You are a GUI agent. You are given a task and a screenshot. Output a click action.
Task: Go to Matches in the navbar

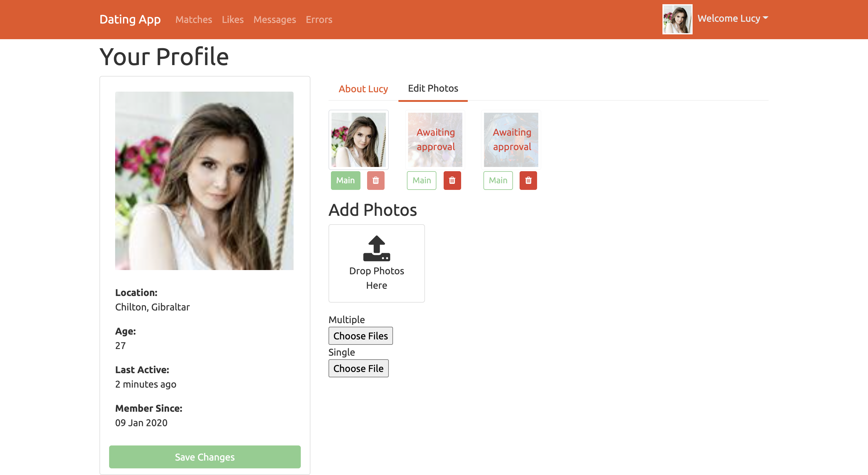(x=193, y=20)
